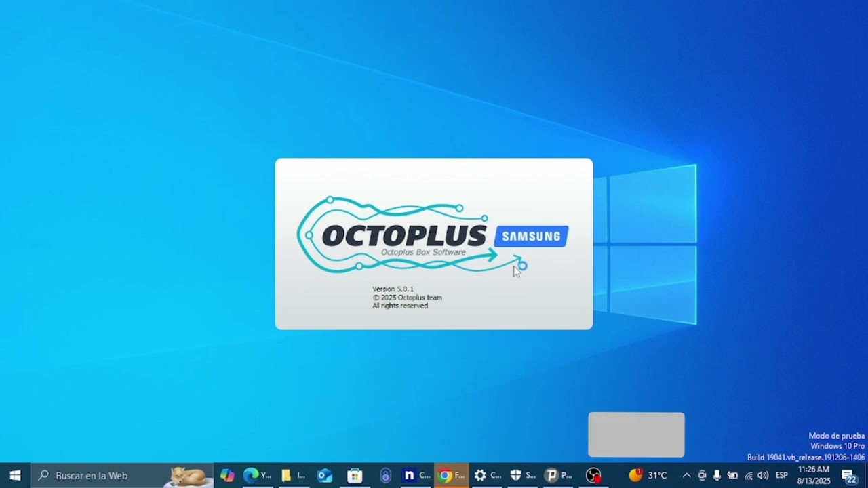Open Windows Security shield taskbar icon

coord(522,475)
